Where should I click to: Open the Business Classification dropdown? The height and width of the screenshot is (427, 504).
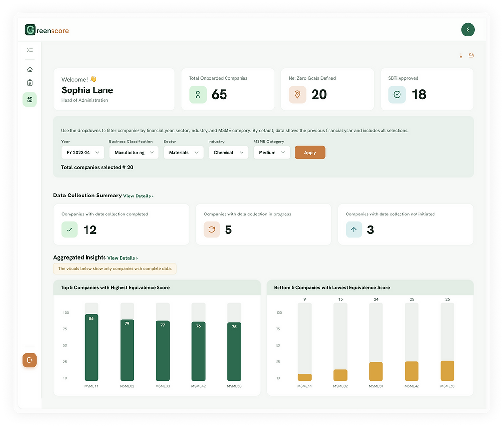(x=134, y=152)
